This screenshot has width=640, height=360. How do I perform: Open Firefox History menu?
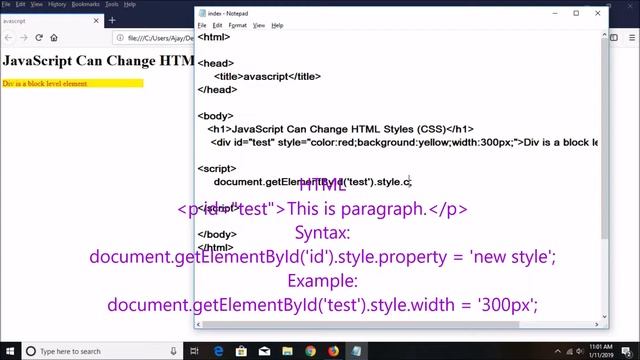pyautogui.click(x=57, y=4)
